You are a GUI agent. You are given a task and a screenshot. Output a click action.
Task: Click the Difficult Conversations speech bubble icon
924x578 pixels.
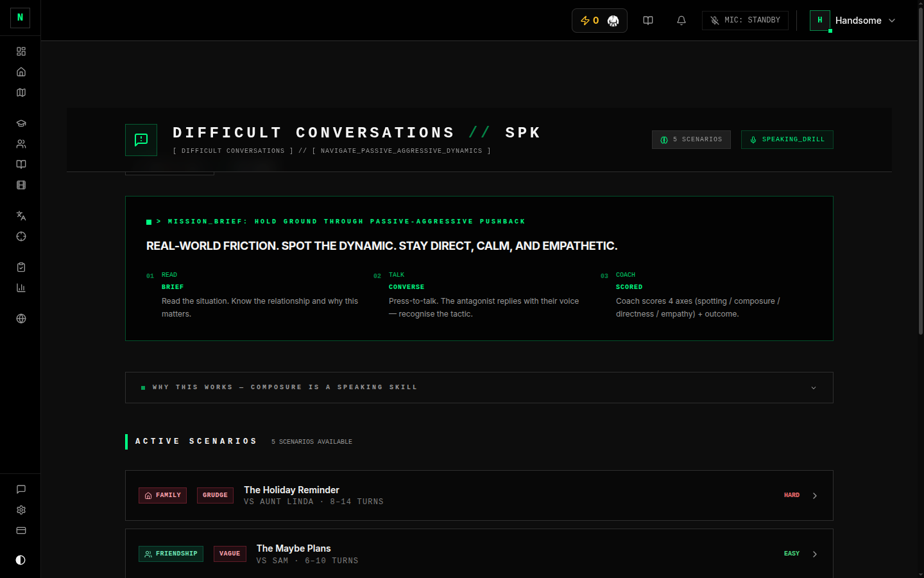(141, 140)
